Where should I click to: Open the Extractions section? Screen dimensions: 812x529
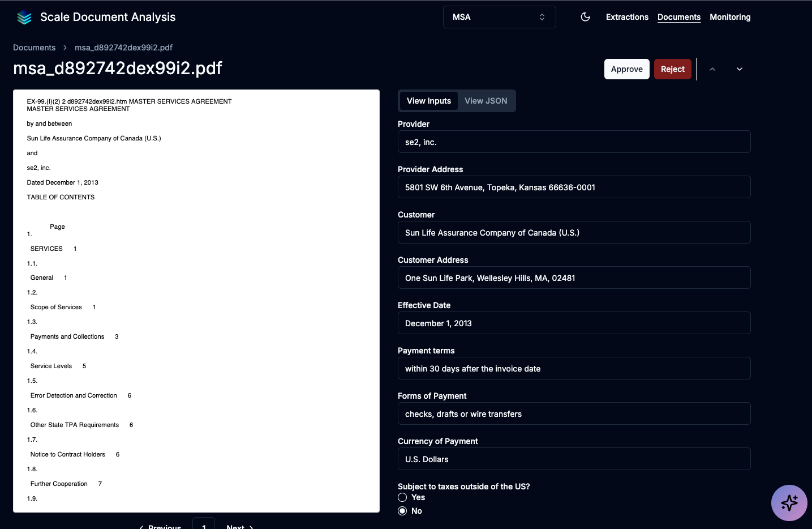point(627,17)
